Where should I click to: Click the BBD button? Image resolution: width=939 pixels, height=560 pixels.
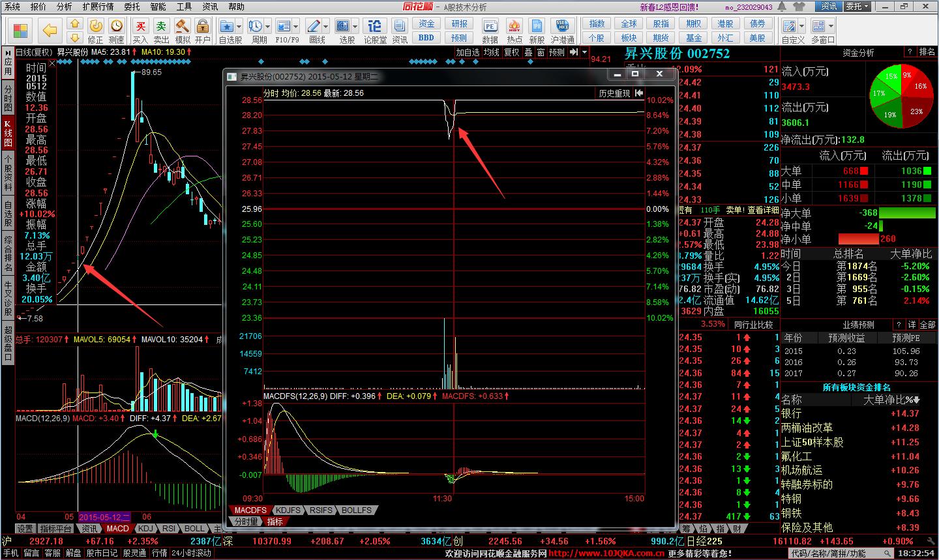click(426, 38)
